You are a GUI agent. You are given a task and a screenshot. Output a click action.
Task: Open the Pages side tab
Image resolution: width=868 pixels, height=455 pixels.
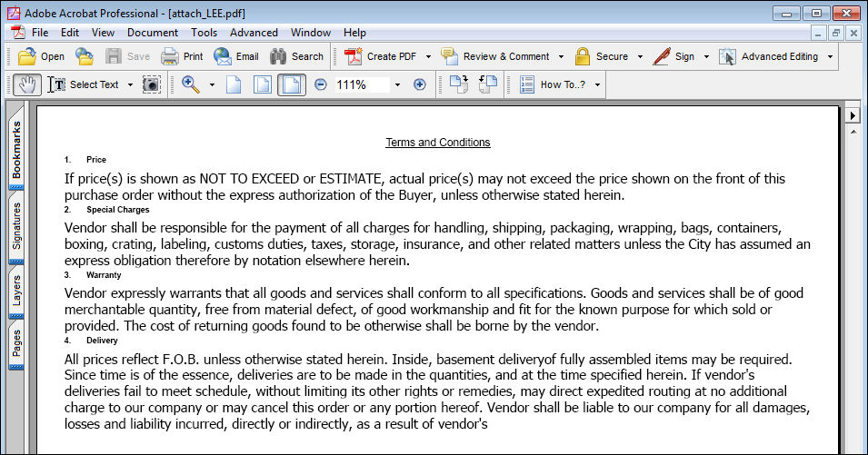tap(16, 343)
